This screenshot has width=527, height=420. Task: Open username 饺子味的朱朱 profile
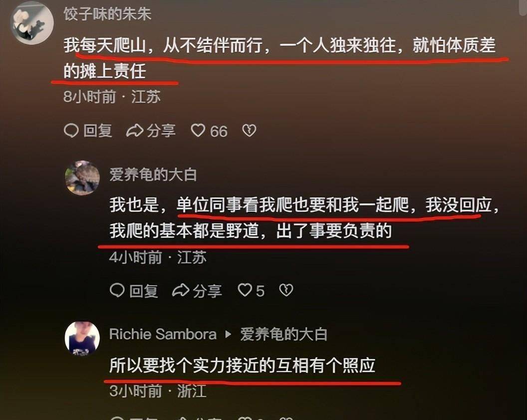[107, 14]
